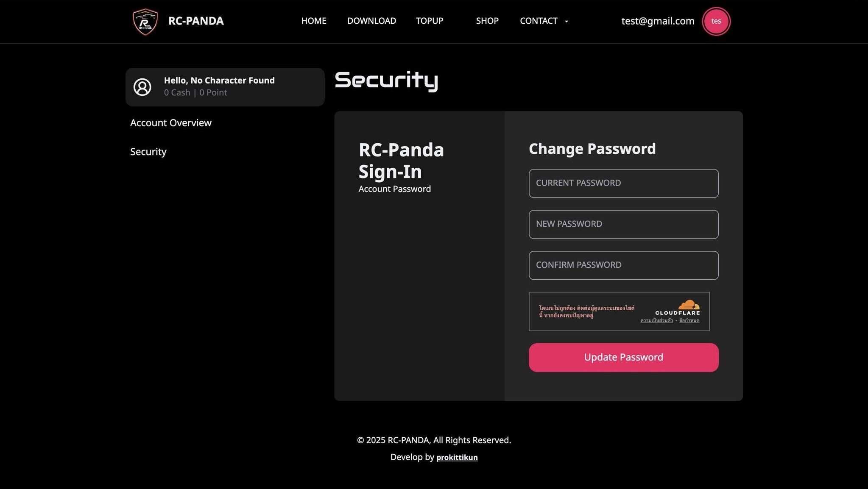Click into the NEW PASSWORD field
The height and width of the screenshot is (489, 868).
click(623, 224)
